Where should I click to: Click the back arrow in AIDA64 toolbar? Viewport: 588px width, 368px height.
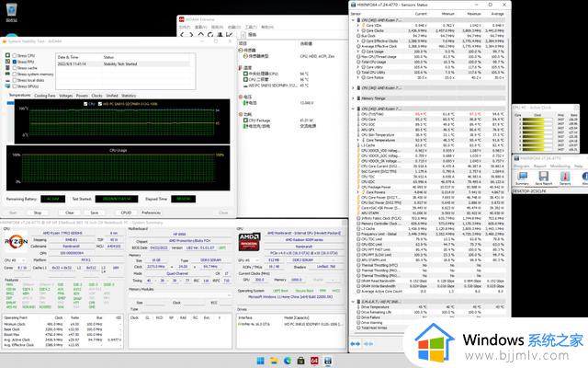click(x=182, y=35)
